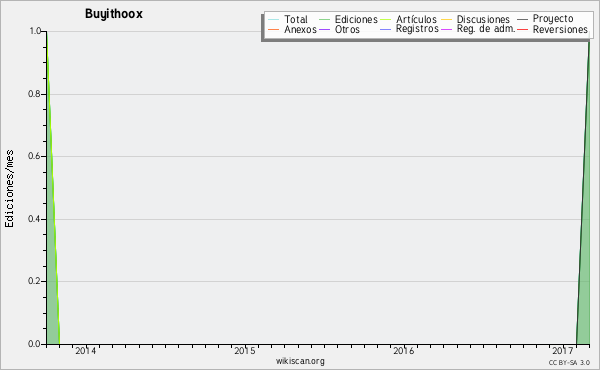Screen dimensions: 600x370
Task: Click the orange Anexos line swatch
Action: [273, 29]
